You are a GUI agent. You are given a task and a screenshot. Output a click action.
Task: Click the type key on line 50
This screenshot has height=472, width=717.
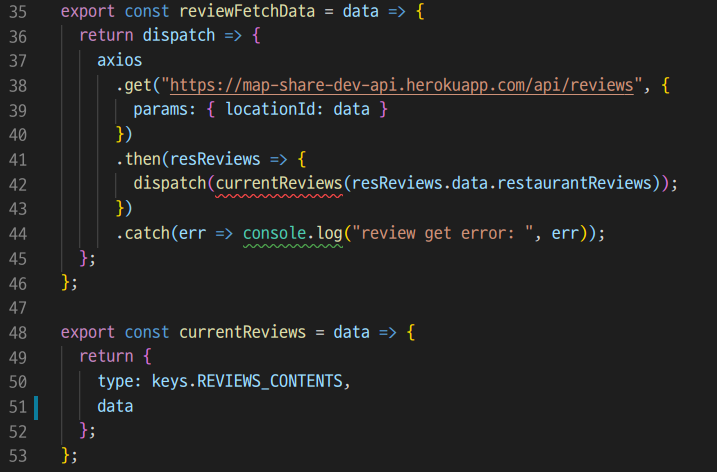coord(115,381)
